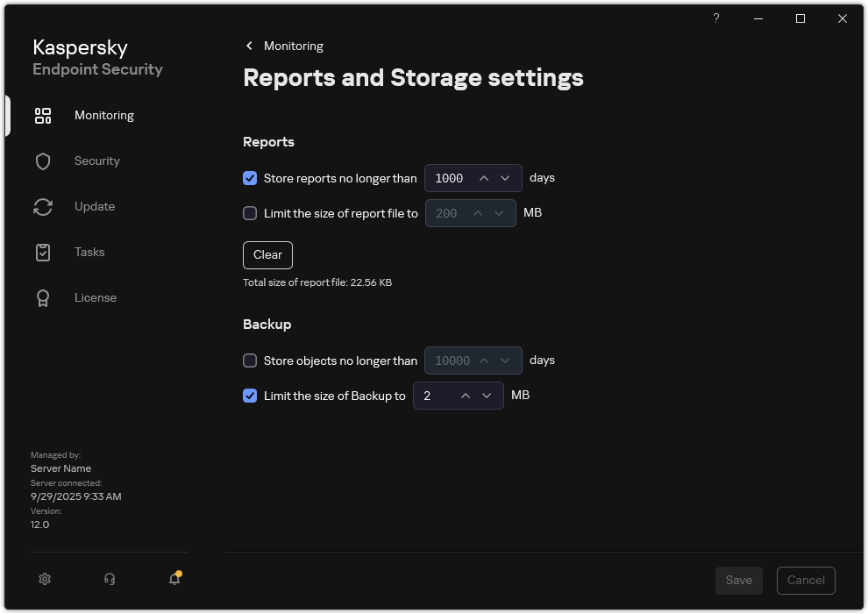Open the Security shield section
868x614 pixels.
42,161
